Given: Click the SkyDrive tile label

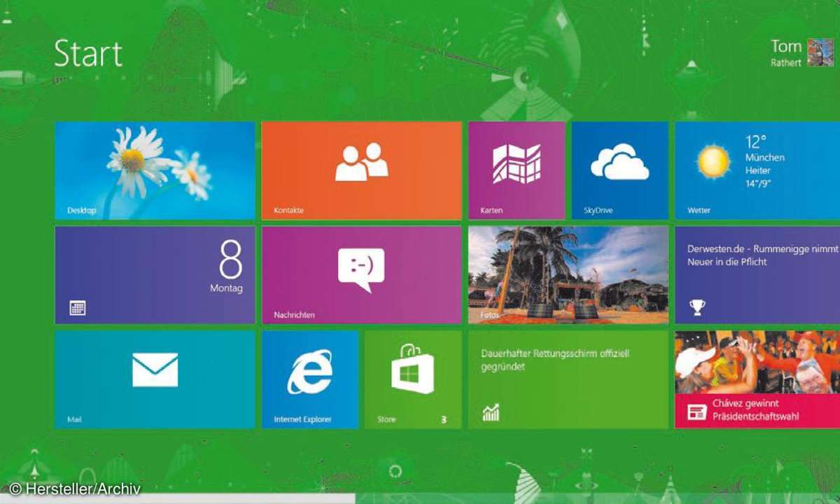Looking at the screenshot, I should point(598,210).
